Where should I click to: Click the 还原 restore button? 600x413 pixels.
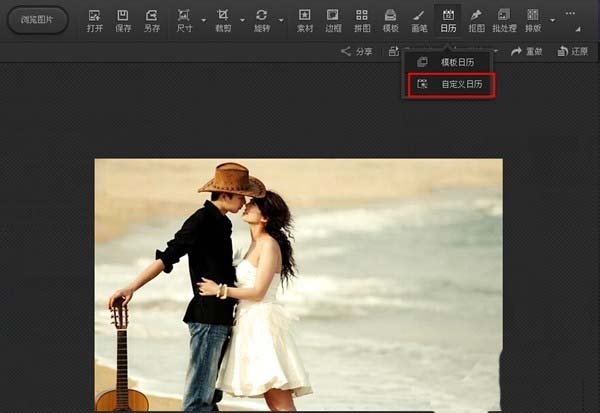[x=573, y=51]
